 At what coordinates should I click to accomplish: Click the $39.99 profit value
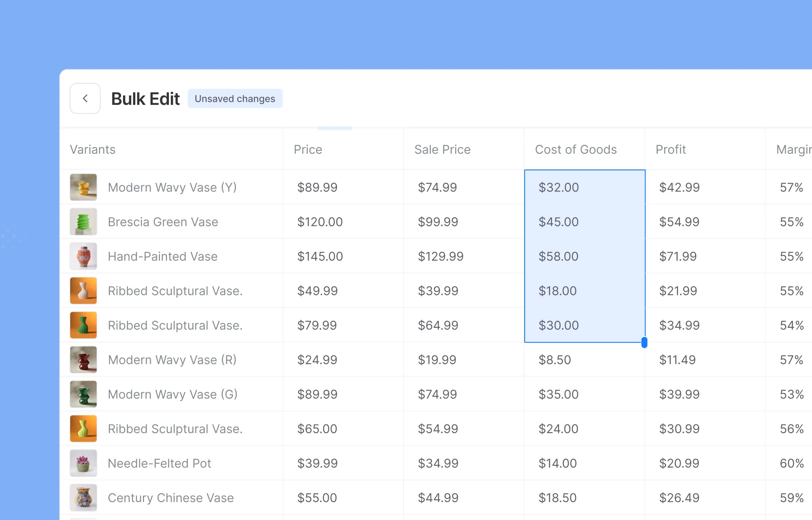tap(679, 394)
